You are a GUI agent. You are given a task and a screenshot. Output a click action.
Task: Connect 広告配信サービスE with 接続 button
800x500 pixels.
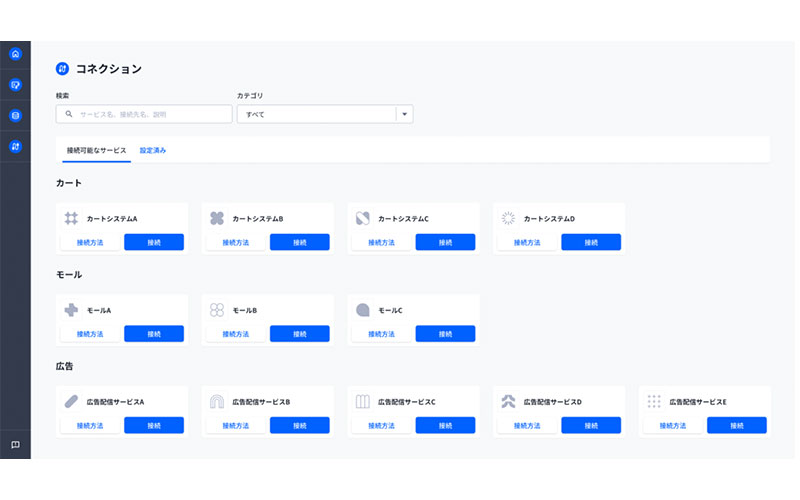click(x=737, y=426)
